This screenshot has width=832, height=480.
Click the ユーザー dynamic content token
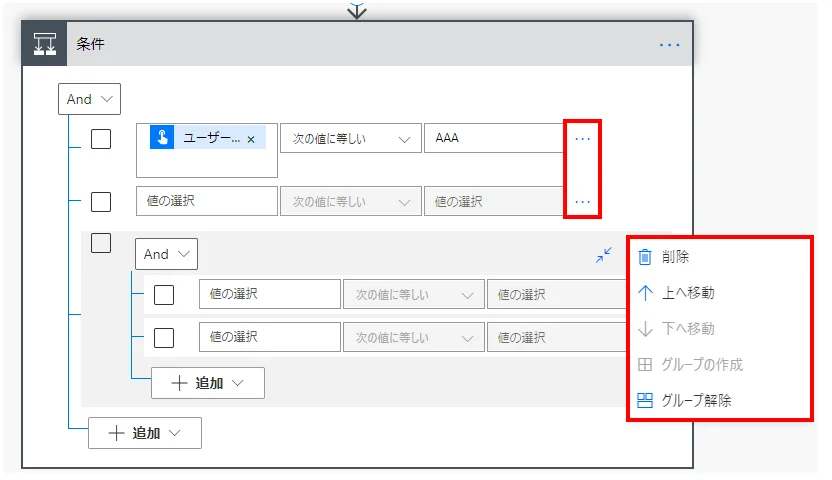207,138
